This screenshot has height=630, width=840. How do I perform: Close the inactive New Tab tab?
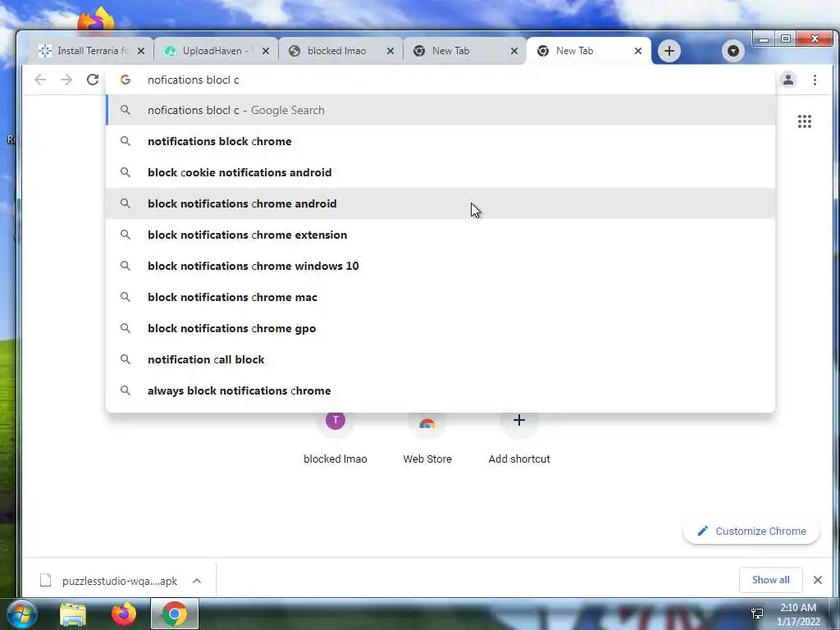514,51
